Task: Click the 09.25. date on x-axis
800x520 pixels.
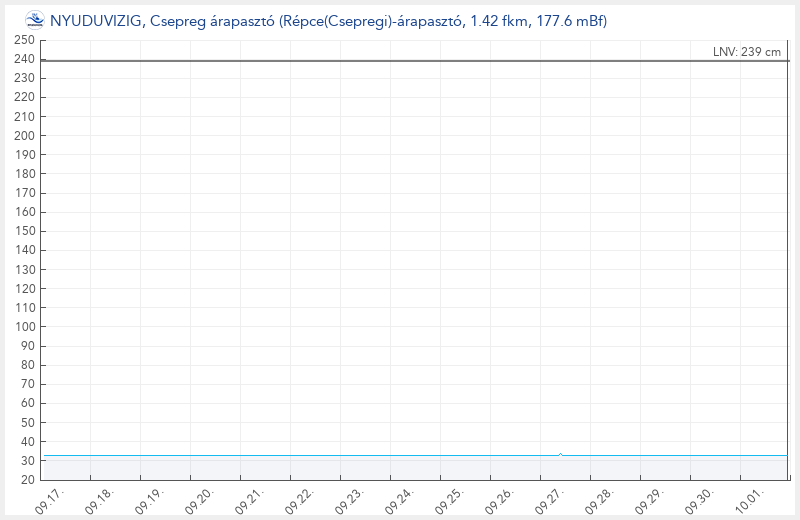Action: point(448,500)
